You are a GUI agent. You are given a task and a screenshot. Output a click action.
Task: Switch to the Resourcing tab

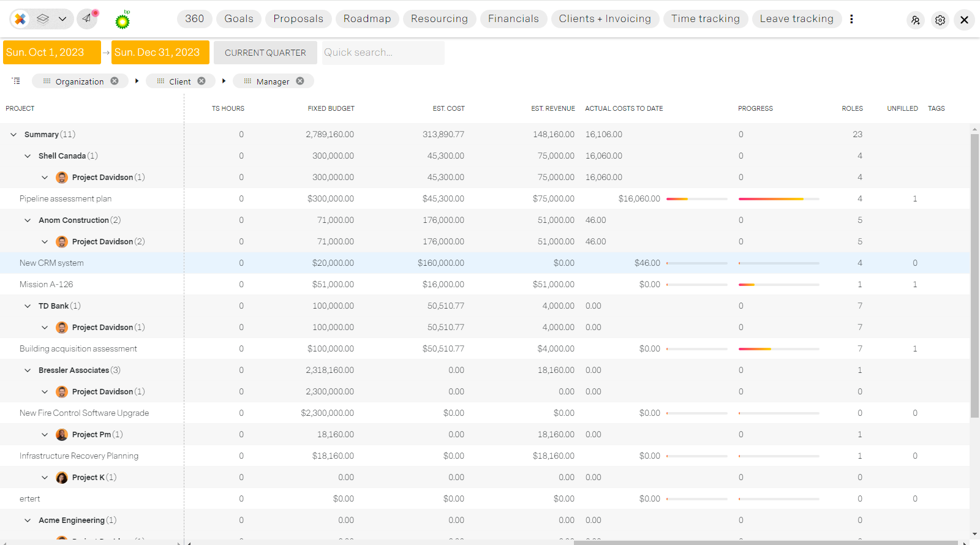(x=439, y=19)
